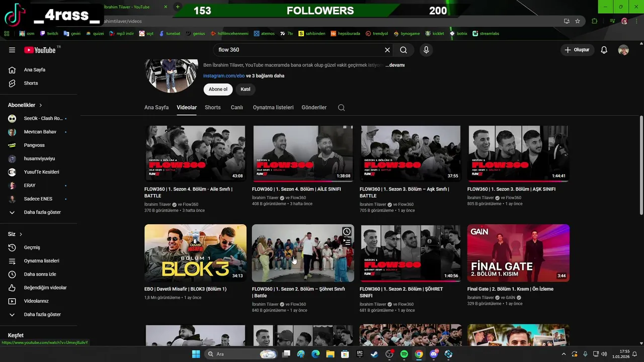Open the Oynatma listeleri channel tab
This screenshot has width=644, height=362.
273,108
